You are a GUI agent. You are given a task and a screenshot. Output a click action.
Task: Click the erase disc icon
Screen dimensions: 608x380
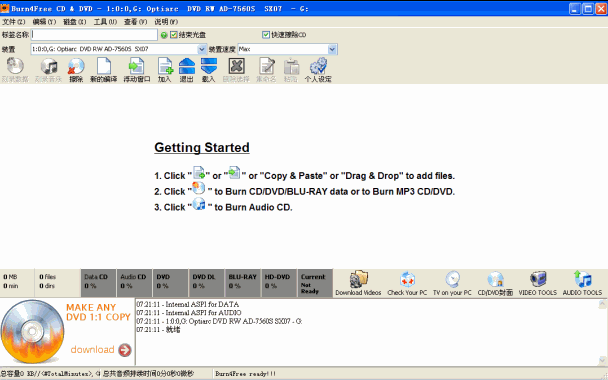click(76, 66)
